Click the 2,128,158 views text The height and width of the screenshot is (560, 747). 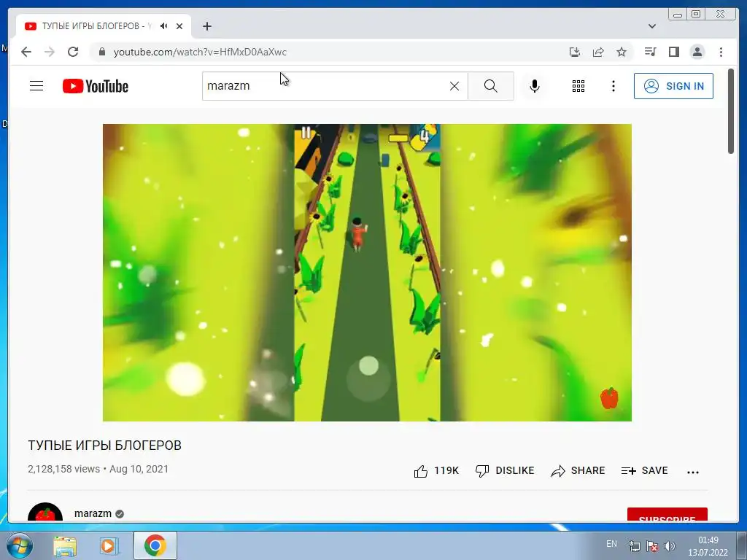(64, 469)
